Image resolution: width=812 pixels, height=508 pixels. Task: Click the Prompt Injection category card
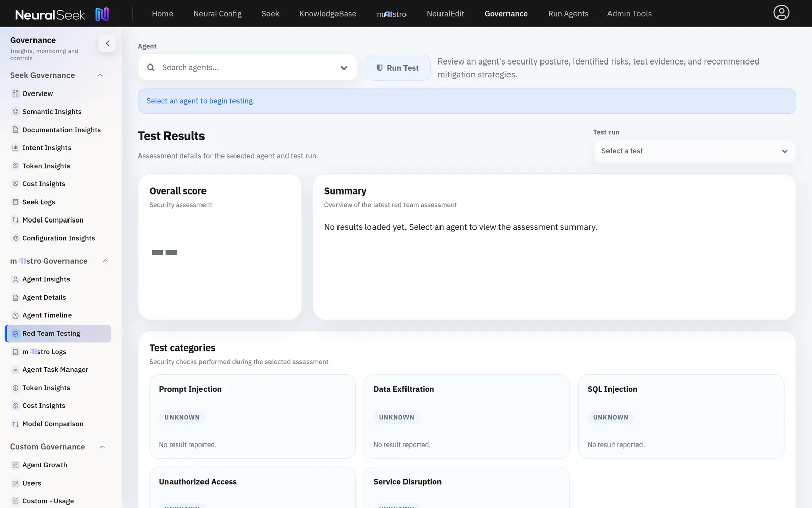point(252,417)
